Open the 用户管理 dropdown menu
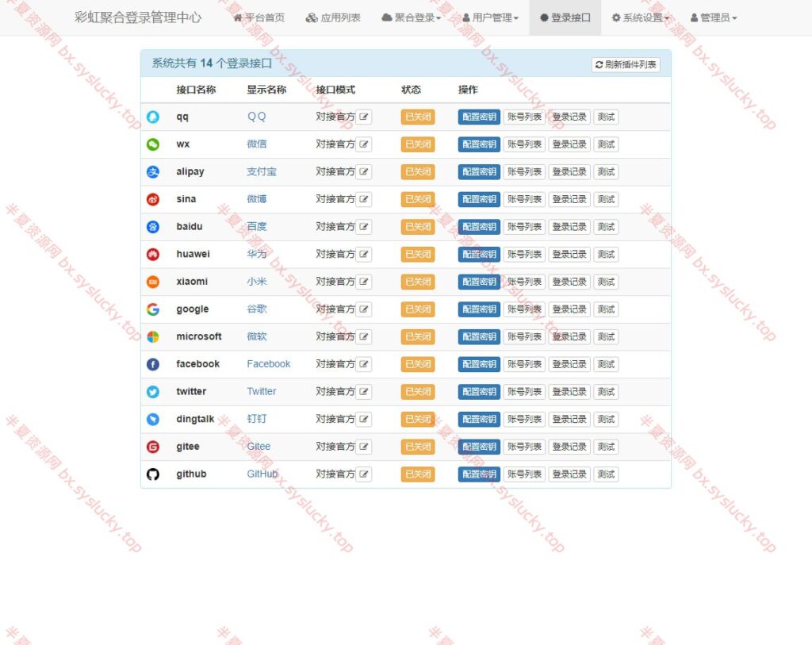This screenshot has height=645, width=812. (490, 17)
